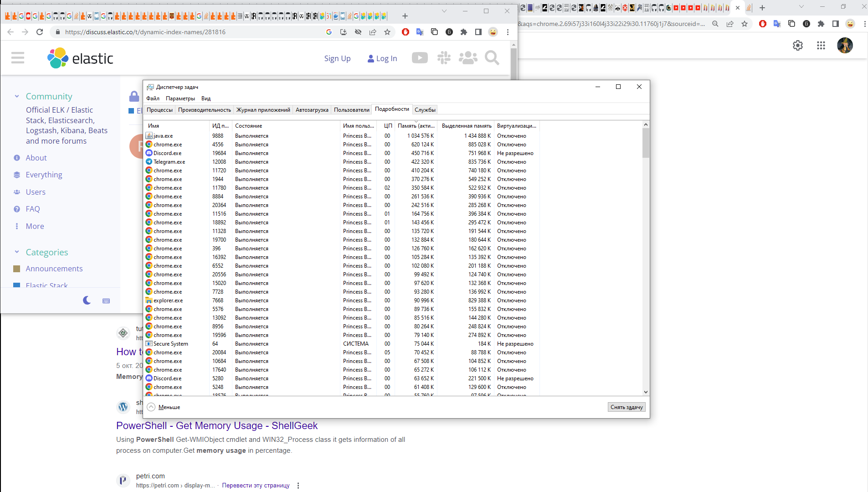Image resolution: width=868 pixels, height=492 pixels.
Task: Open tab search dropdown in Elastic window
Action: tap(444, 11)
